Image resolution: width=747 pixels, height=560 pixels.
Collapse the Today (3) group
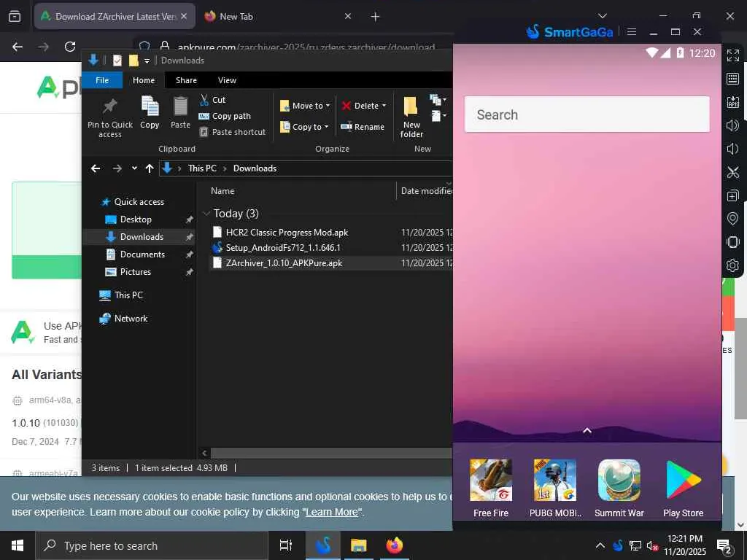(206, 214)
